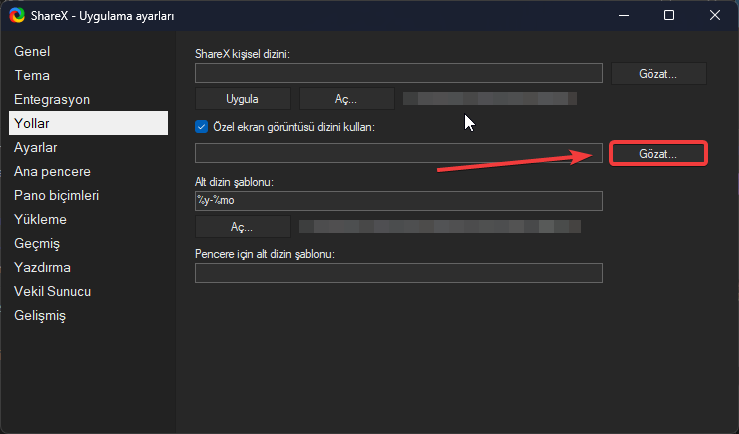Toggle Özel ekran görüntüsü dizini kullan checkbox

201,127
